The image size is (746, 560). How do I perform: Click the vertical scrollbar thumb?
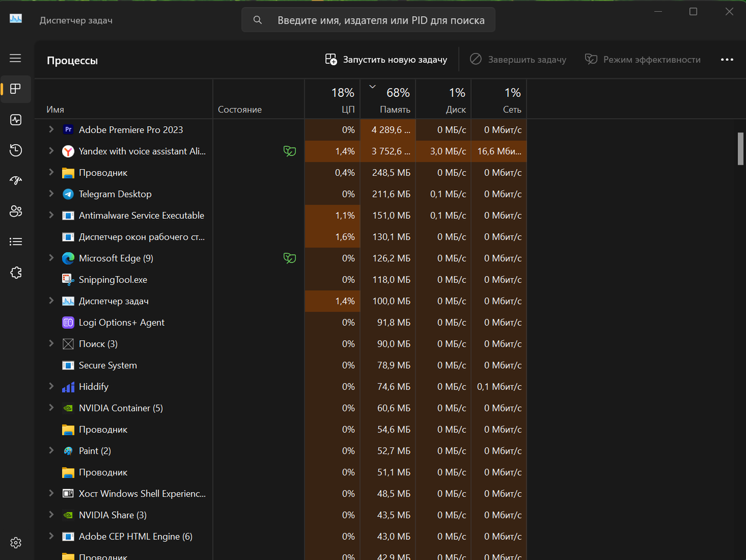740,149
